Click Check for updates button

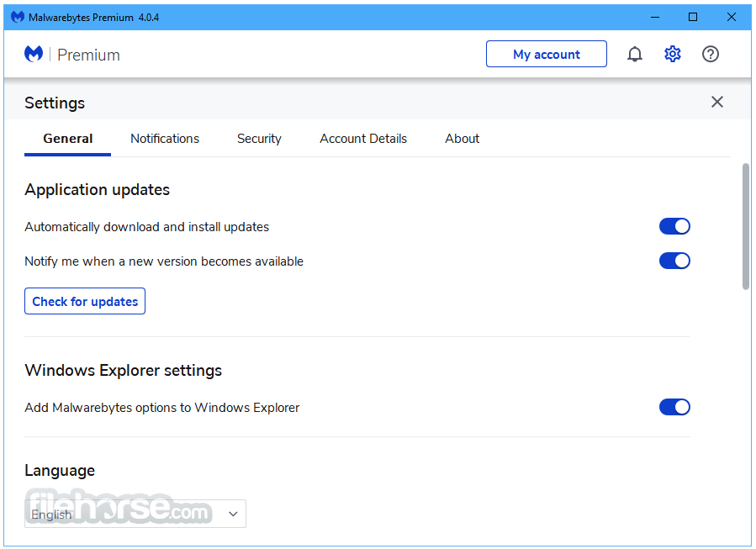pyautogui.click(x=85, y=301)
